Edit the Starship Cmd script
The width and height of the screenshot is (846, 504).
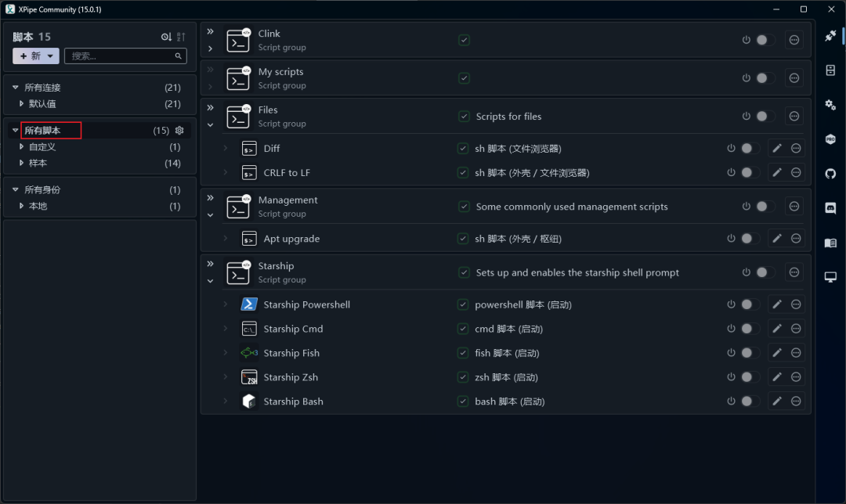pos(777,329)
